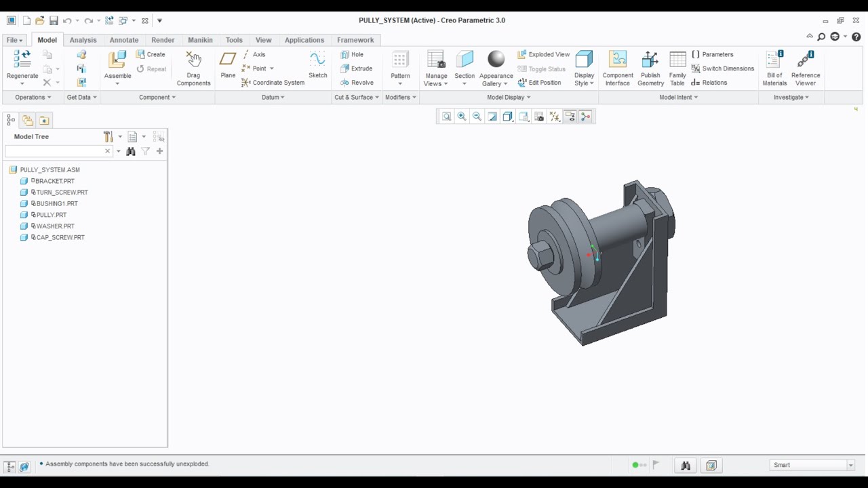Start the Sketch tool
Screen dimensions: 868x488
tap(317, 66)
